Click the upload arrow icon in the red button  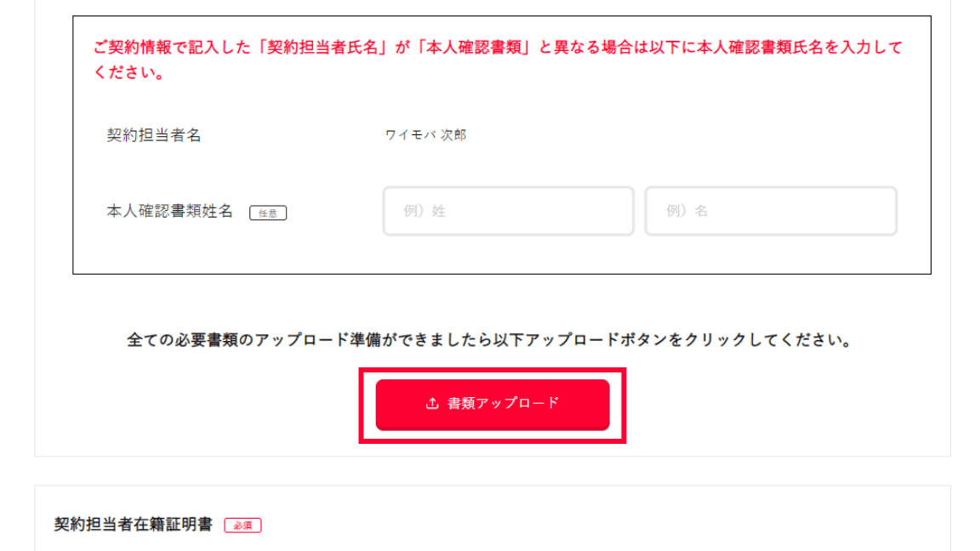coord(432,404)
